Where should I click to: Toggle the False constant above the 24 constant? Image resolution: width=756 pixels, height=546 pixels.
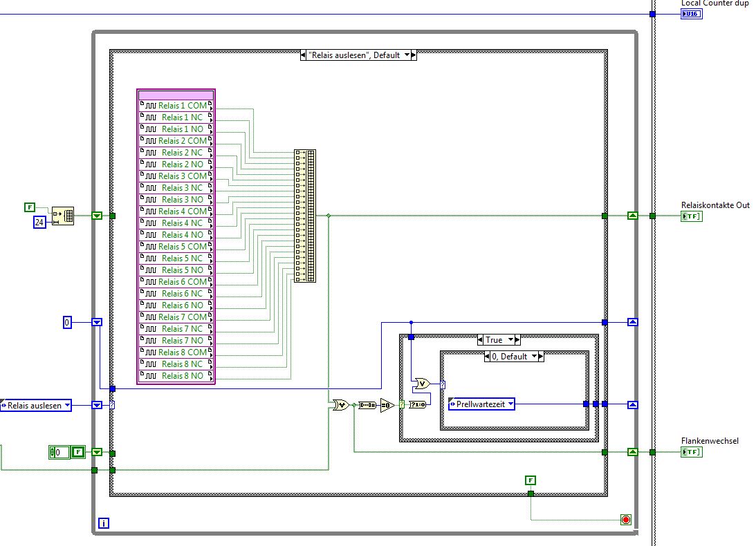(x=30, y=207)
